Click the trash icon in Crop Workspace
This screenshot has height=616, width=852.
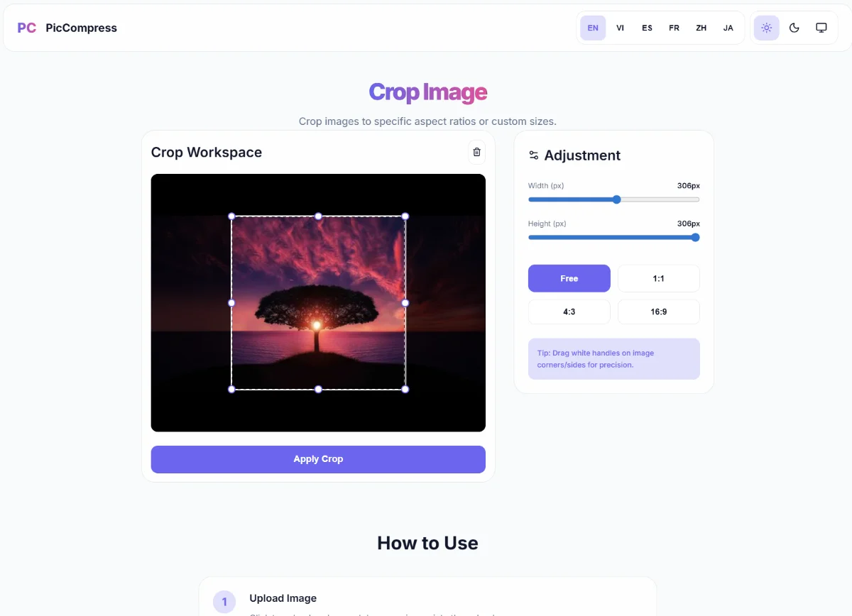tap(476, 153)
